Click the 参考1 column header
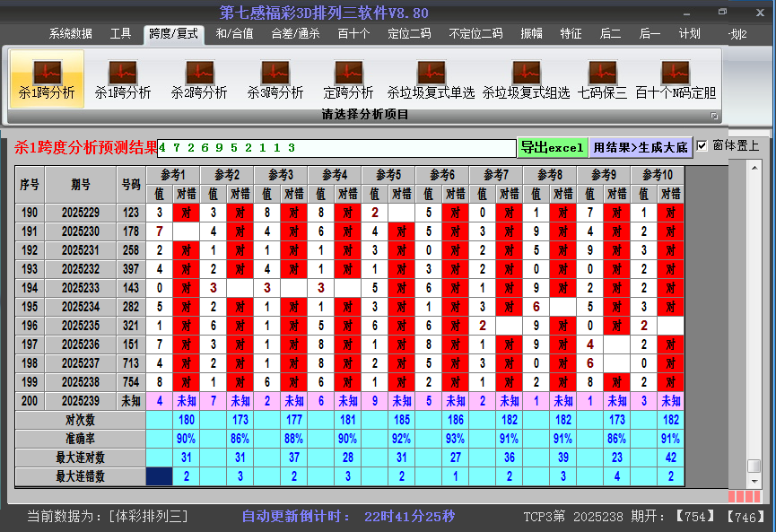Viewport: 776px width, 532px height. click(x=173, y=174)
